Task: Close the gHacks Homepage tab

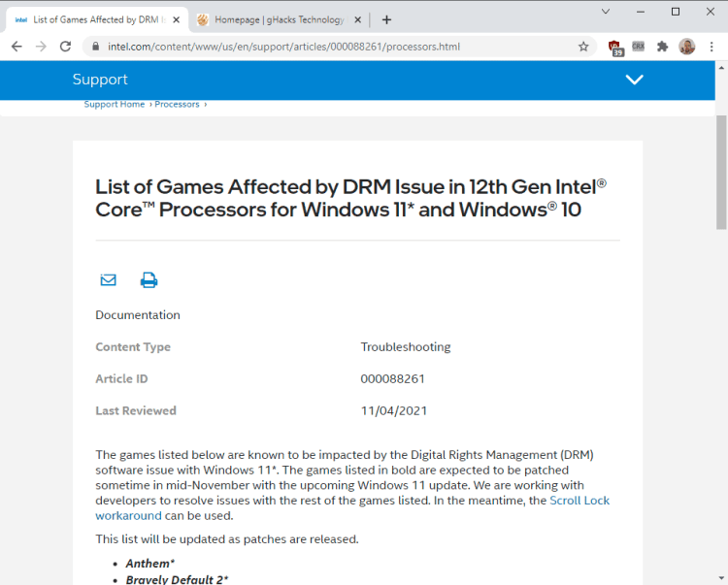Action: pyautogui.click(x=358, y=20)
